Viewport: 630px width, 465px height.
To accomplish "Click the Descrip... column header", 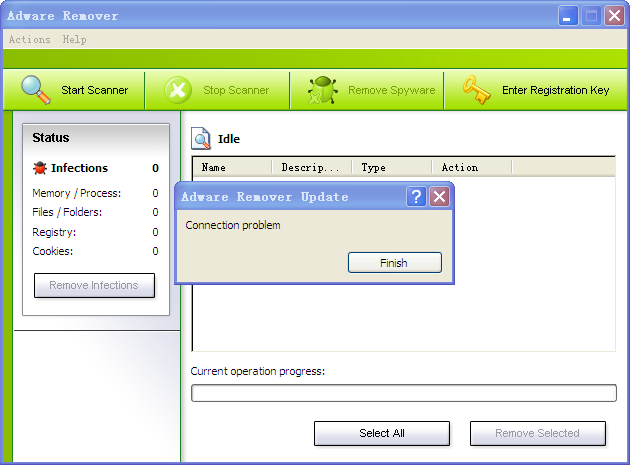I will click(x=311, y=167).
